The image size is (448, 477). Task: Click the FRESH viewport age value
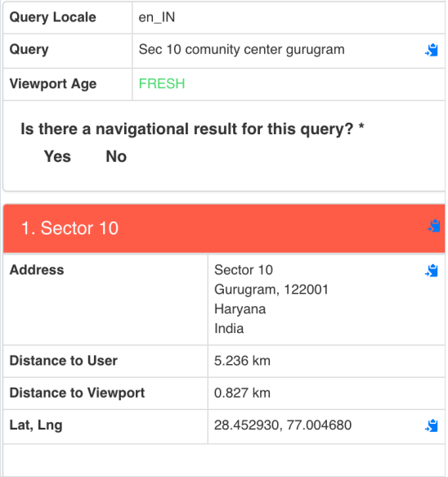point(162,83)
